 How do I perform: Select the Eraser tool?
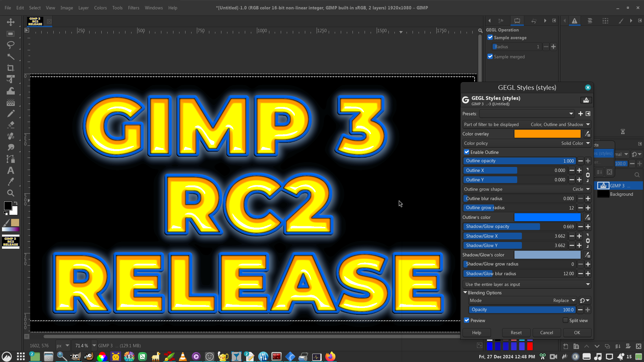(x=11, y=125)
